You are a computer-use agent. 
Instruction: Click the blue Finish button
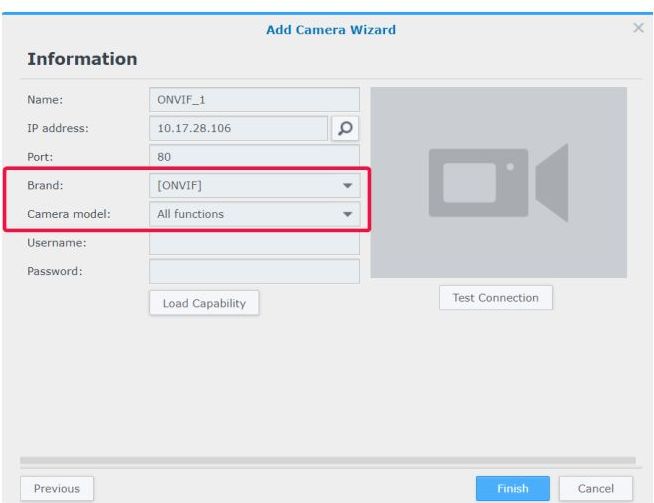point(512,488)
